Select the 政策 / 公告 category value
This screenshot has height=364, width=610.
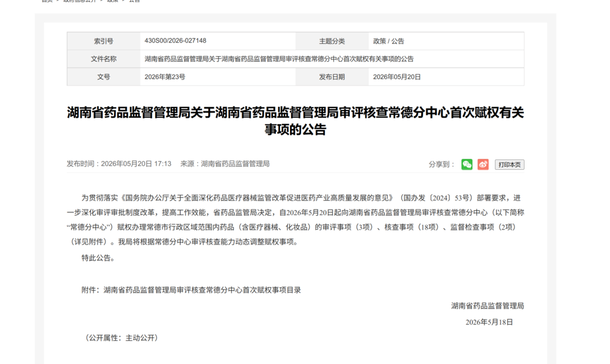[388, 41]
